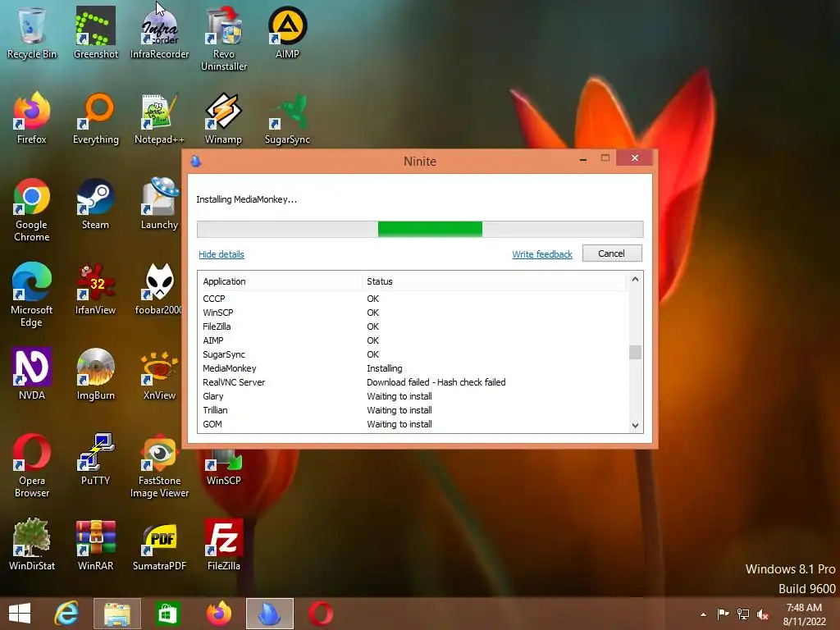Open Internet Explorer from the taskbar

click(x=66, y=614)
